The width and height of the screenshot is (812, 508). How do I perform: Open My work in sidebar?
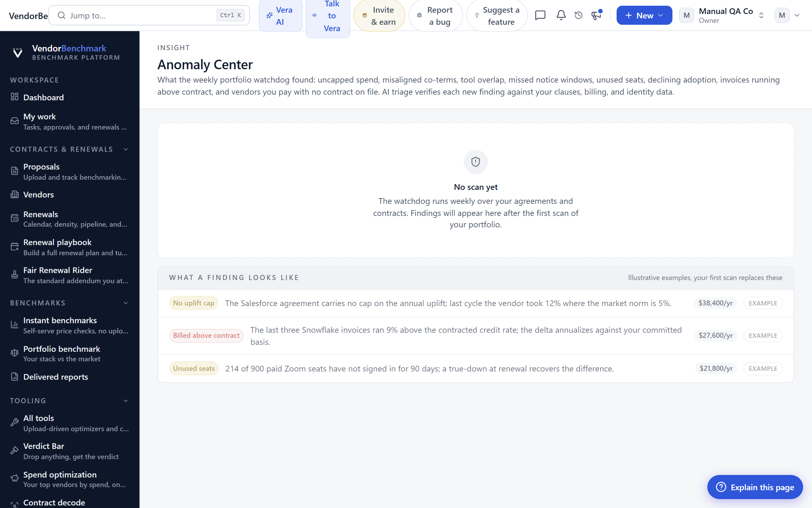[70, 122]
